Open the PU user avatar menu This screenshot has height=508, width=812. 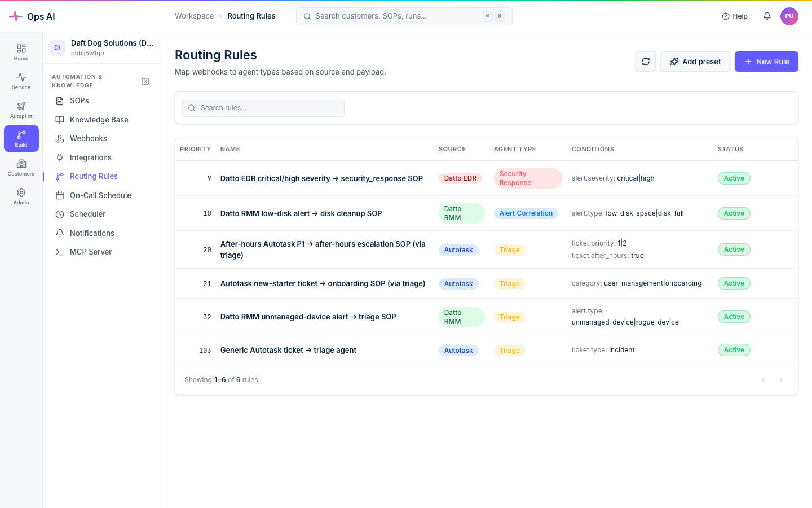pyautogui.click(x=789, y=16)
